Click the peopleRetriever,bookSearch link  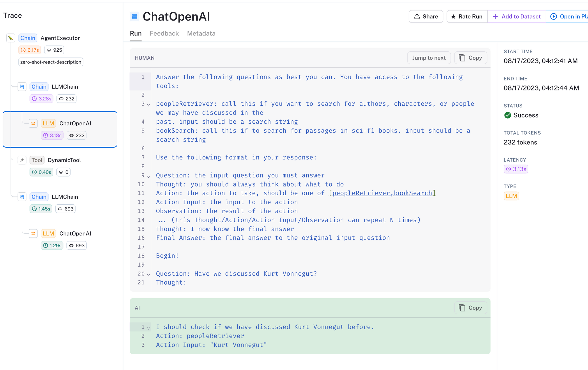click(x=382, y=193)
